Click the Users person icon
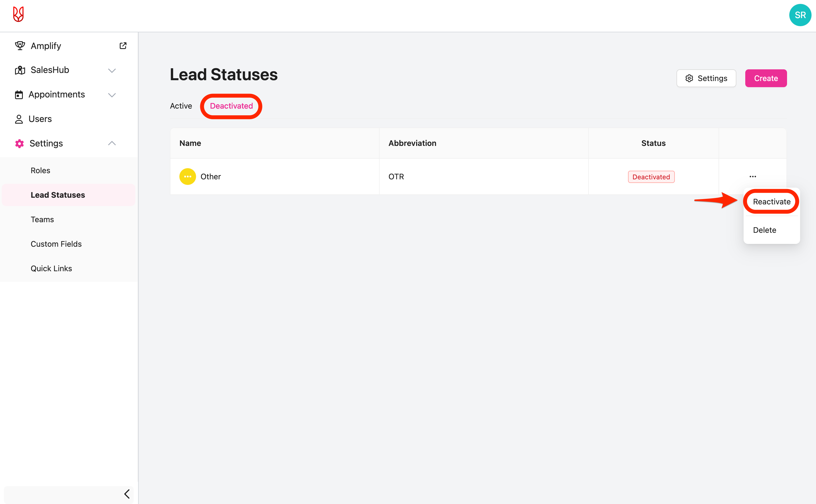Viewport: 816px width, 504px height. point(19,119)
